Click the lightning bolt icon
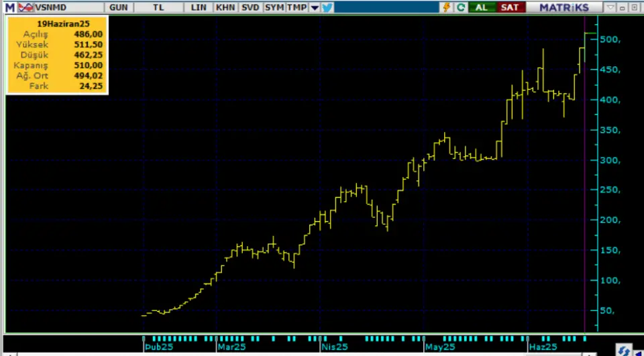Image resolution: width=644 pixels, height=356 pixels. point(447,7)
